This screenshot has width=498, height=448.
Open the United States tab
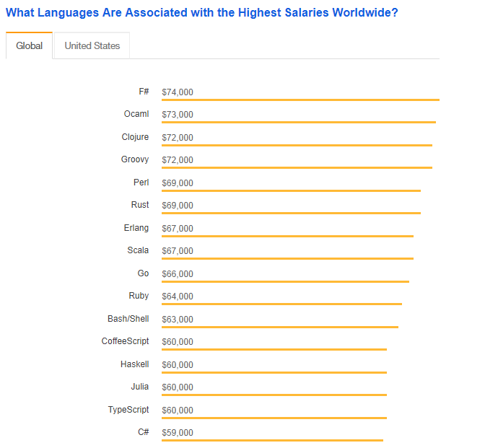92,45
